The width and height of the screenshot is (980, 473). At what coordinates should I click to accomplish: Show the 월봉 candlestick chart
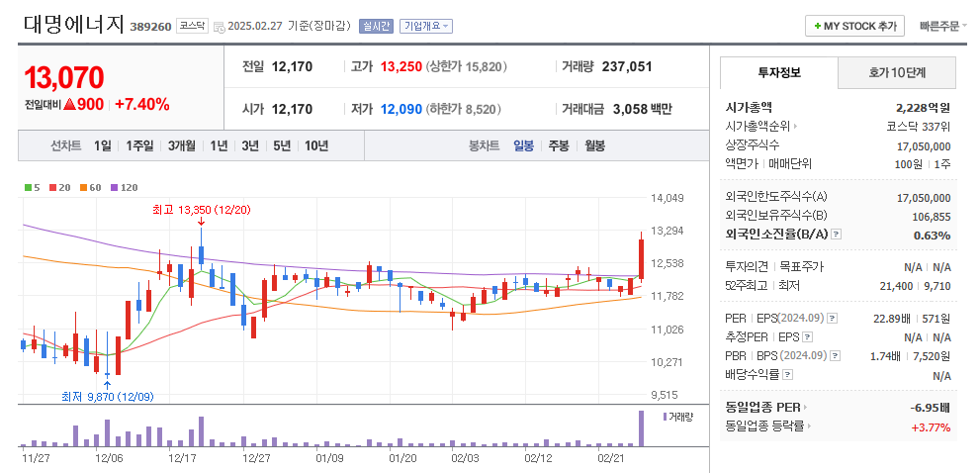click(x=595, y=145)
